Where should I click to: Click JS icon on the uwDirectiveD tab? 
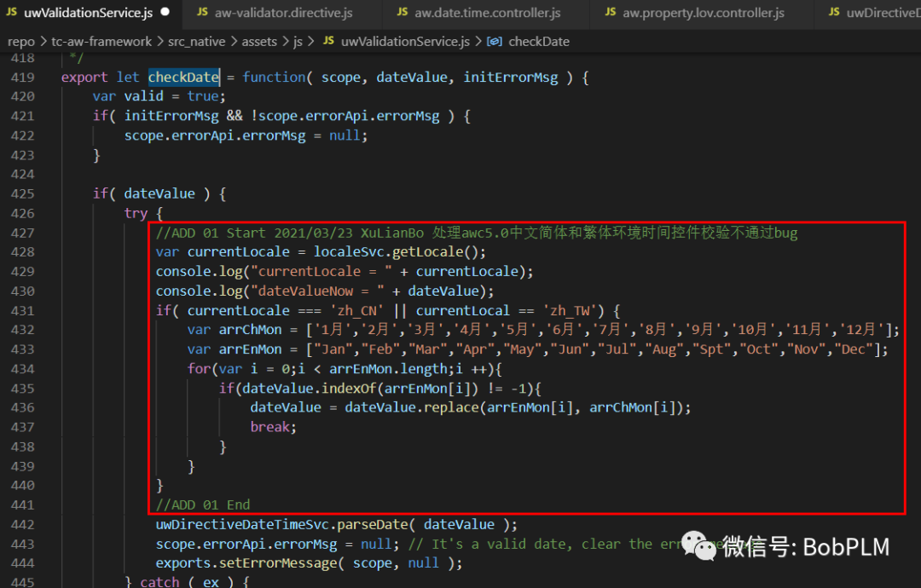click(833, 12)
